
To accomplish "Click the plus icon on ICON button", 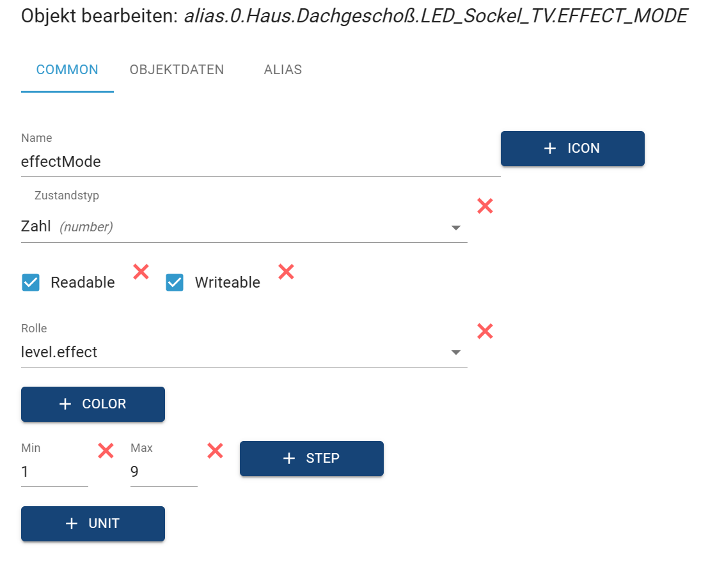I will click(x=549, y=148).
